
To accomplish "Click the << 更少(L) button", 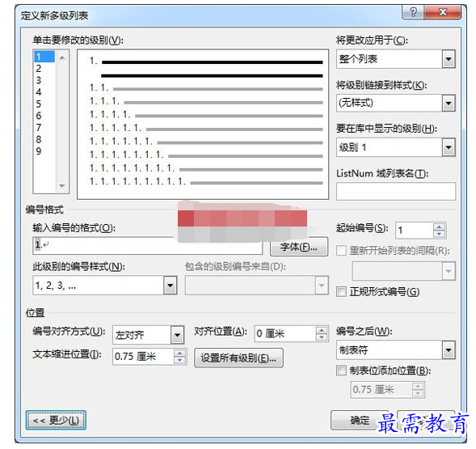I will click(56, 421).
